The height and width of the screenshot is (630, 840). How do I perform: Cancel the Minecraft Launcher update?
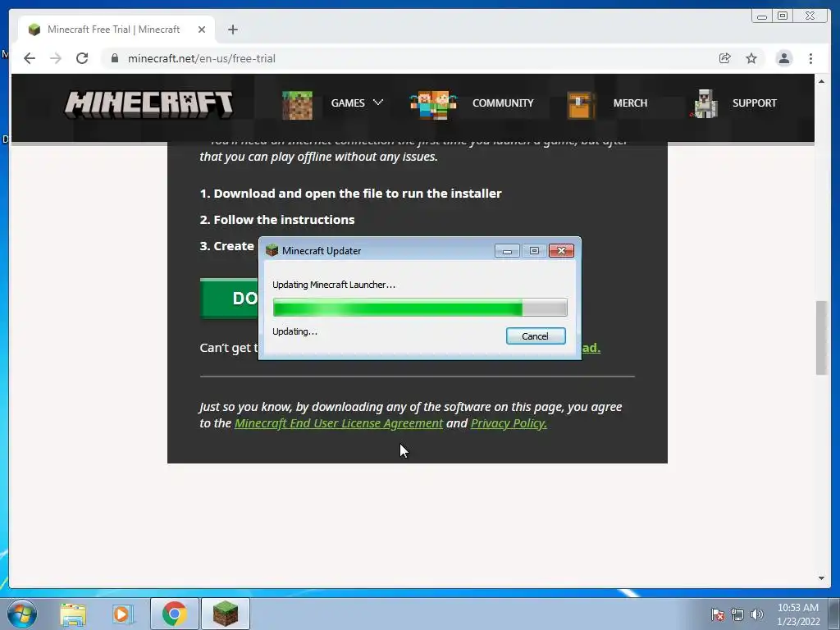pos(536,336)
